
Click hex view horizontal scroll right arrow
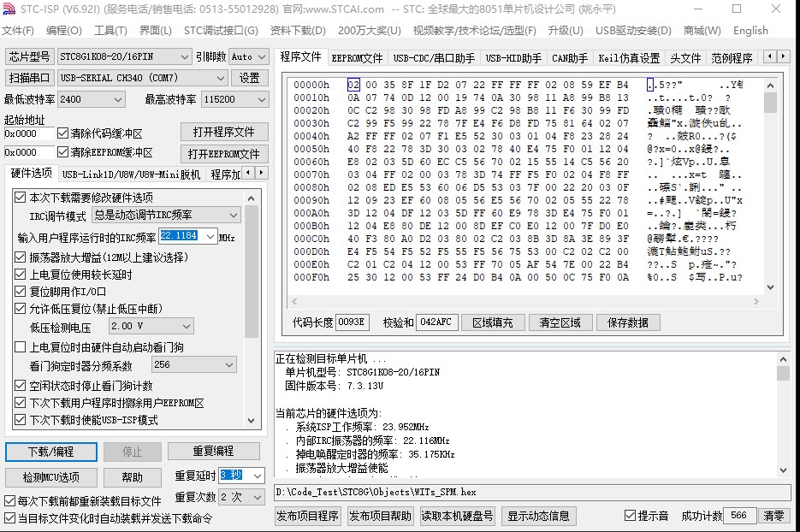point(756,301)
